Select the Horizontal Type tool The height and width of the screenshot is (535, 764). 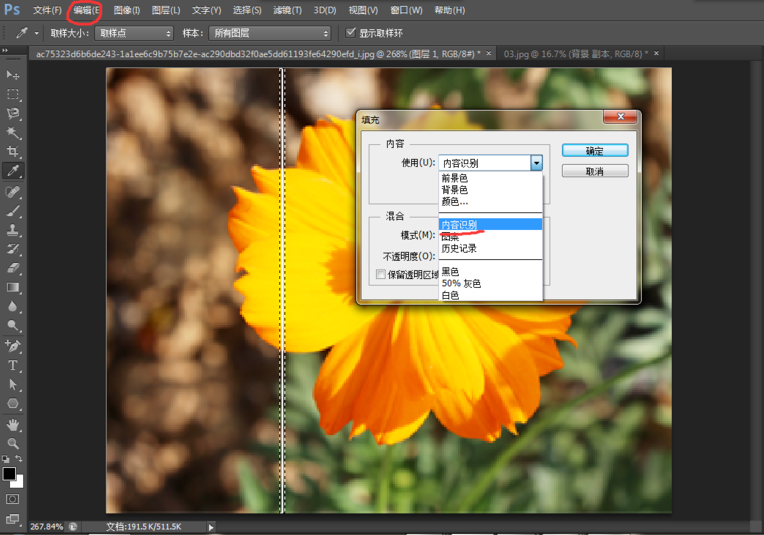point(13,366)
